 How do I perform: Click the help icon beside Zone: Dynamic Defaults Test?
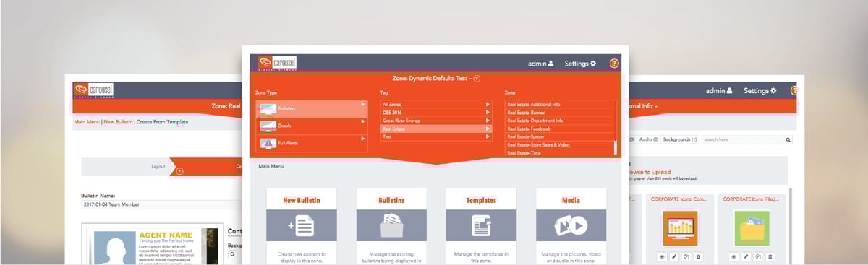click(477, 78)
